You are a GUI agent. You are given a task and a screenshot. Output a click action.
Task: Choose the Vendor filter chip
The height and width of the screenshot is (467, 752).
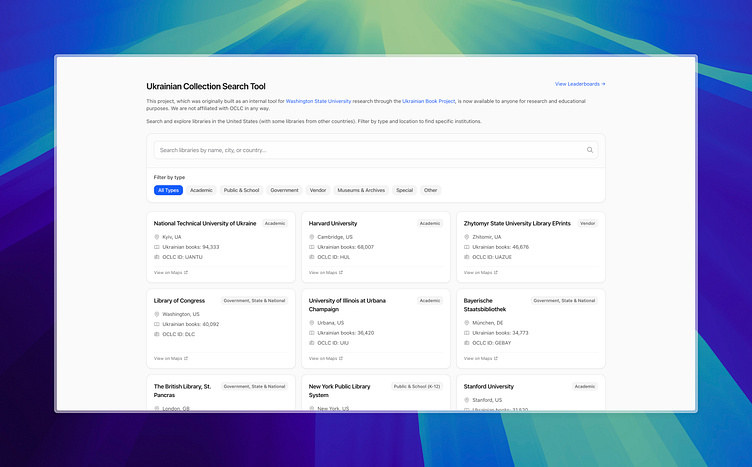(x=318, y=190)
